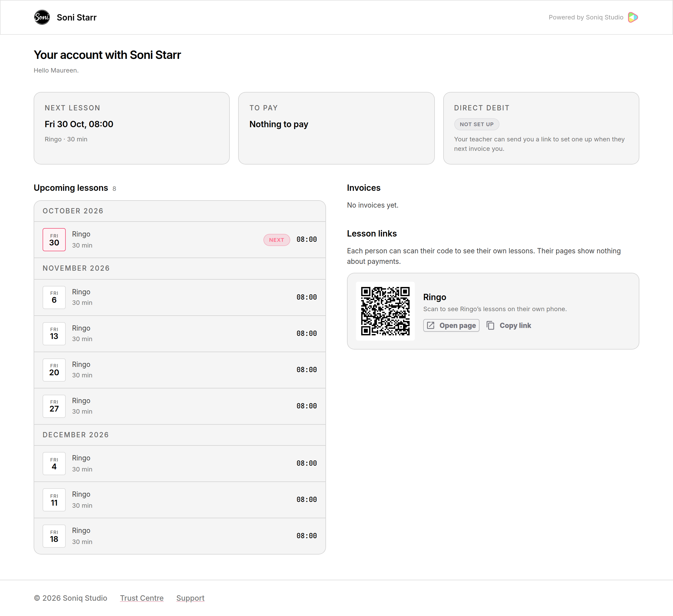Click the open-in-new icon on Open page
This screenshot has height=616, width=673.
coord(431,325)
